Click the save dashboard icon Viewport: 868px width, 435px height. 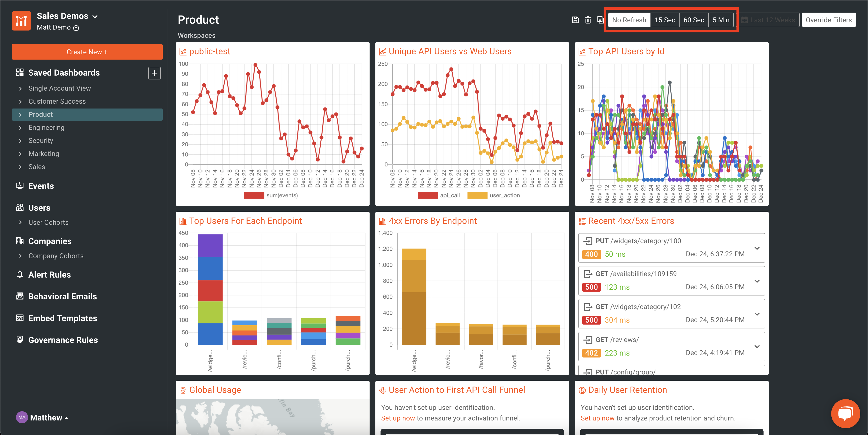pyautogui.click(x=575, y=20)
